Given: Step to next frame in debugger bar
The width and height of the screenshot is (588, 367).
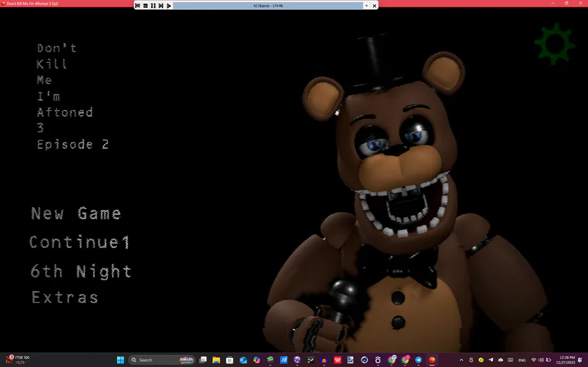Looking at the screenshot, I should [x=161, y=6].
